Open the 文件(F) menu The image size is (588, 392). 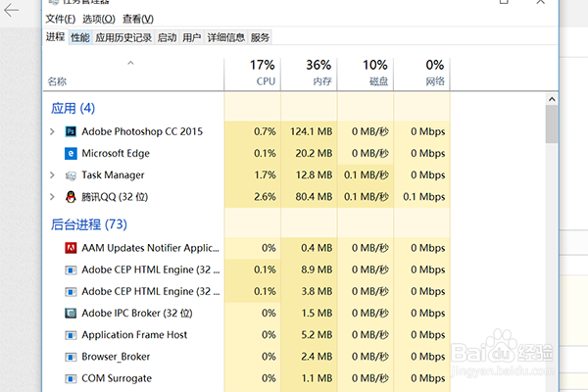click(x=61, y=20)
